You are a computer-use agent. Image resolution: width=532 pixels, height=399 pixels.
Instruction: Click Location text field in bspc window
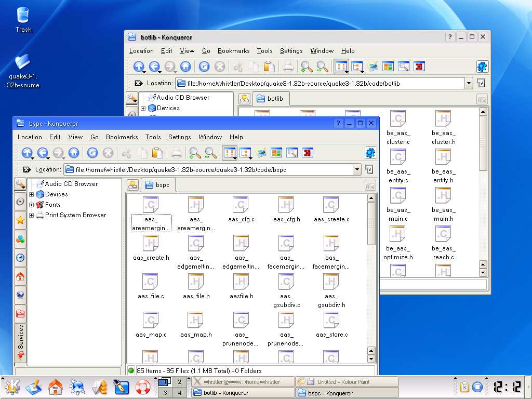pos(208,169)
